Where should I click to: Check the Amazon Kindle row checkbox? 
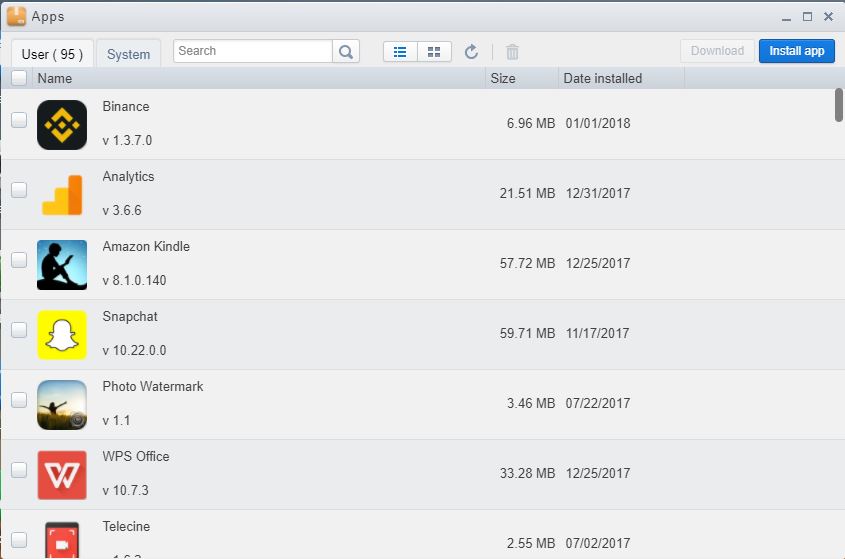pyautogui.click(x=19, y=260)
